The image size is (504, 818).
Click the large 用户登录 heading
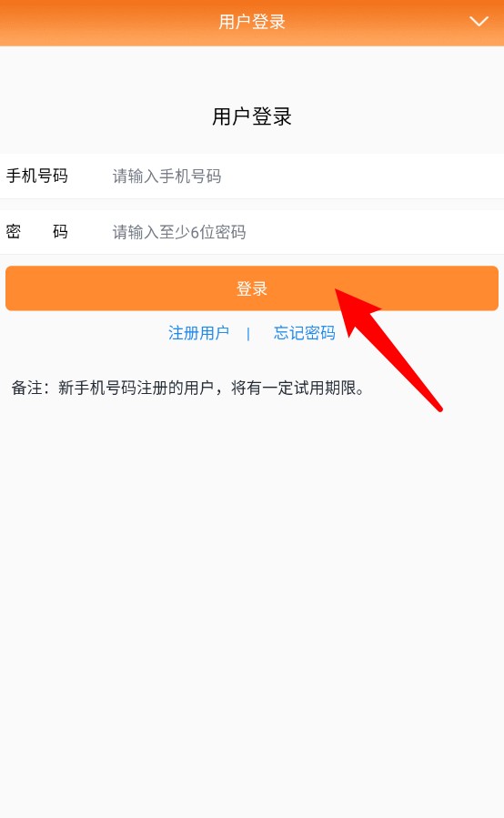coord(252,116)
